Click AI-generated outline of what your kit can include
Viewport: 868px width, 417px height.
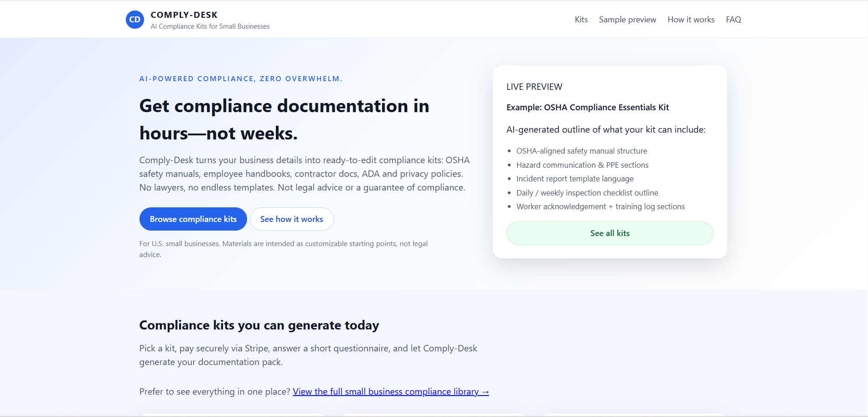(x=606, y=130)
